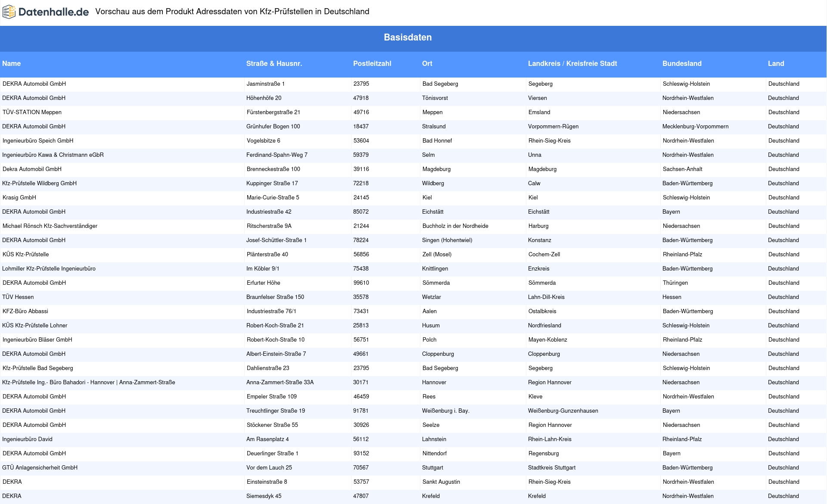Click the Anna-Zammert-Straße 33A address cell
This screenshot has height=504, width=827.
coord(280,382)
